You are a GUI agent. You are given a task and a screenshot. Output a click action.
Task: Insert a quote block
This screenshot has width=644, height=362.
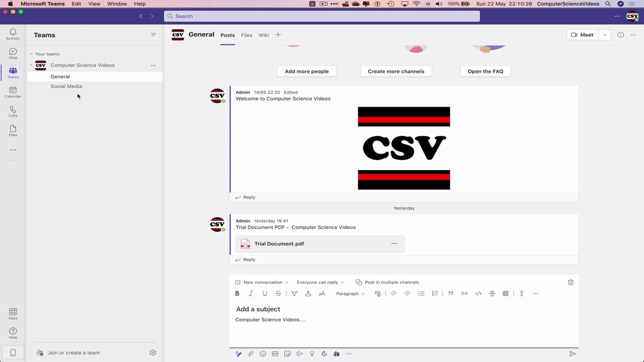coord(451,294)
